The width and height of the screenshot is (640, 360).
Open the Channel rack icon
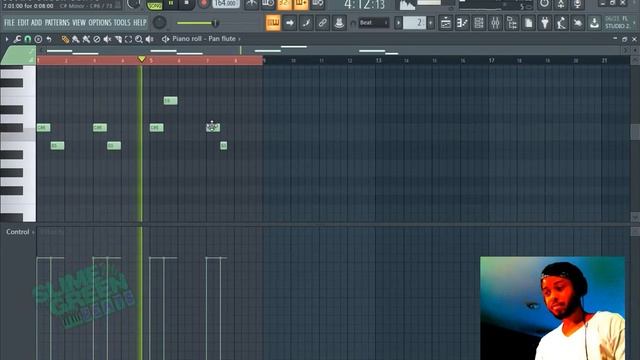(479, 23)
